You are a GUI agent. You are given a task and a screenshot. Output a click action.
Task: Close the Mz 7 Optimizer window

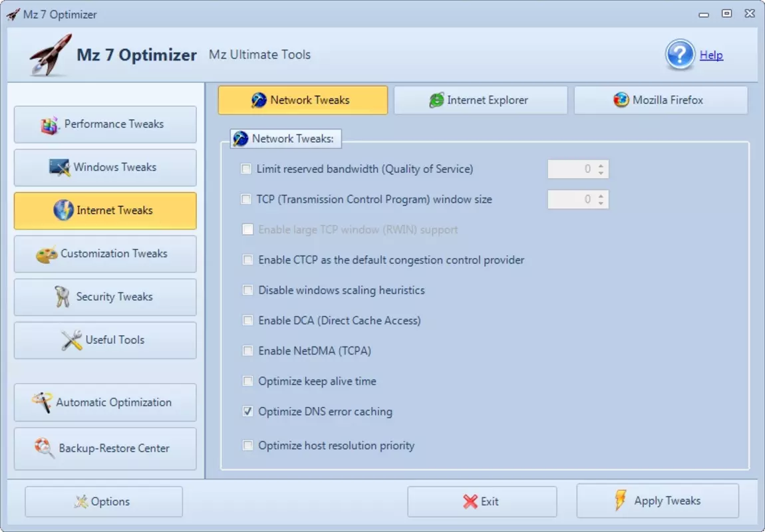coord(750,14)
